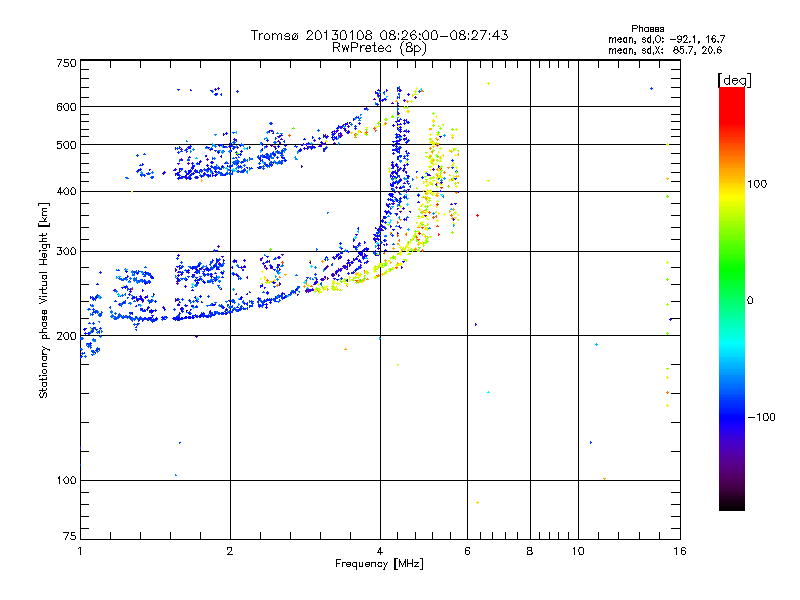Viewport: 800px width, 600px height.
Task: Select the 'mean, sd,O: -92.1, 16.7' line
Action: click(x=666, y=39)
